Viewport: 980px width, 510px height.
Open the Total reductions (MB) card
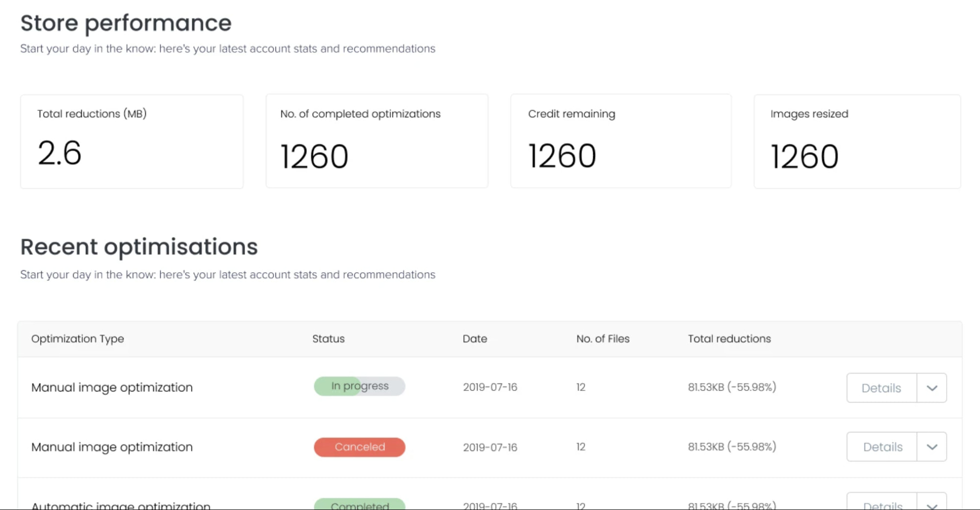pyautogui.click(x=131, y=142)
